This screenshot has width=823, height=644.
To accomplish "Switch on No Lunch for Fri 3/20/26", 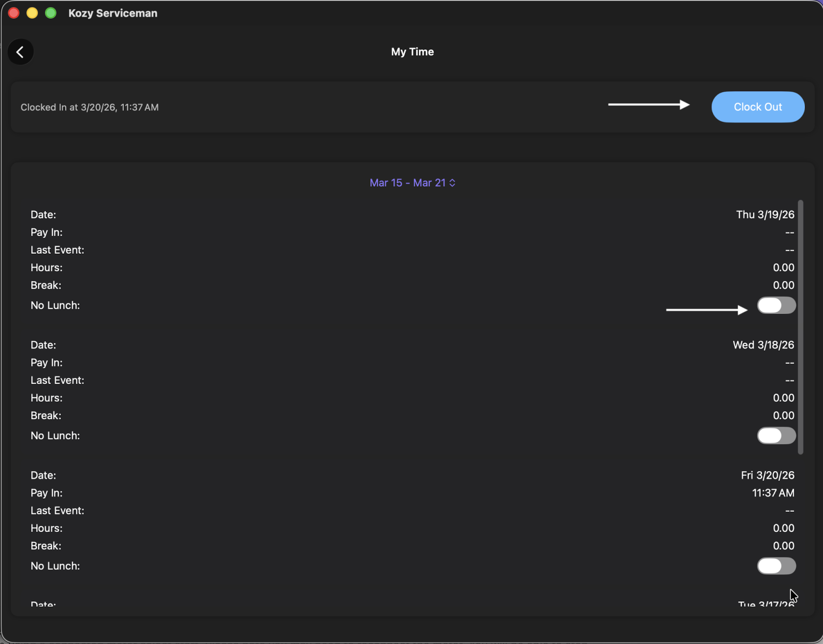I will [776, 566].
